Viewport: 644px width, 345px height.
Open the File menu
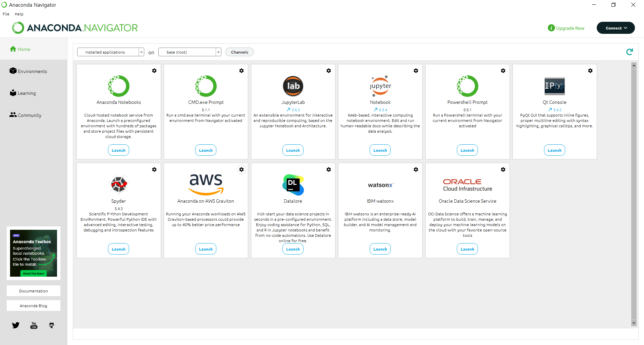6,14
